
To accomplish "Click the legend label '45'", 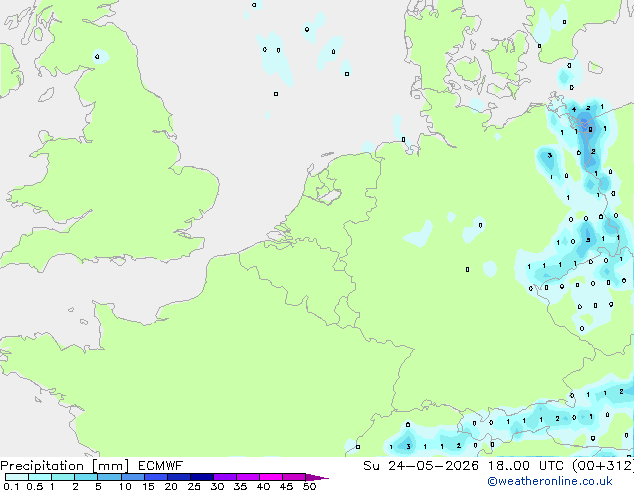I will (x=287, y=486).
